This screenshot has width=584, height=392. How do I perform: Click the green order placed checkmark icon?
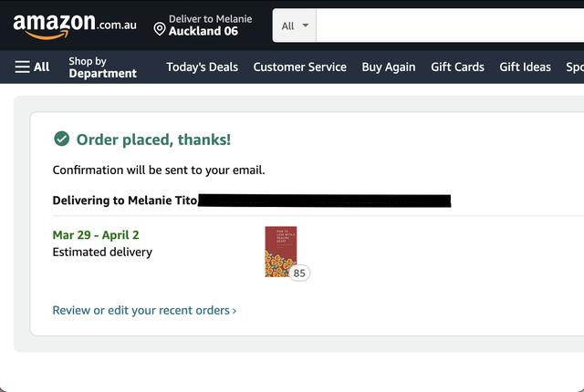pyautogui.click(x=61, y=139)
